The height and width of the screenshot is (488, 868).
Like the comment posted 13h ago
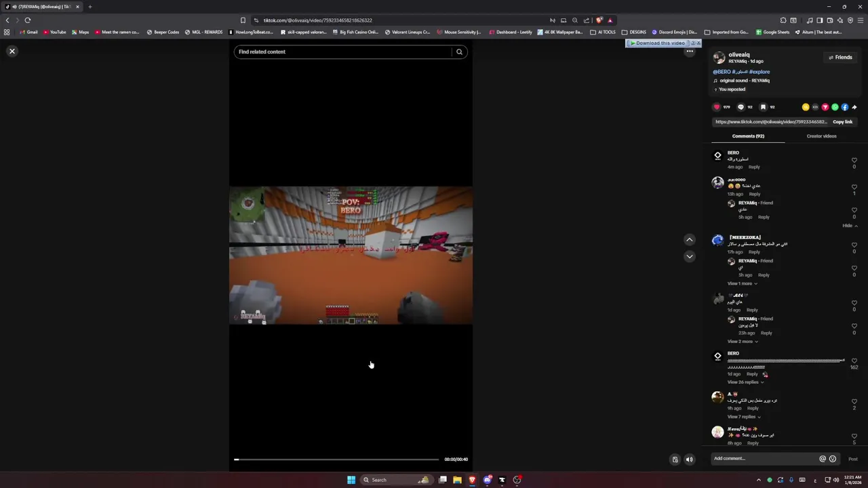coord(854,187)
